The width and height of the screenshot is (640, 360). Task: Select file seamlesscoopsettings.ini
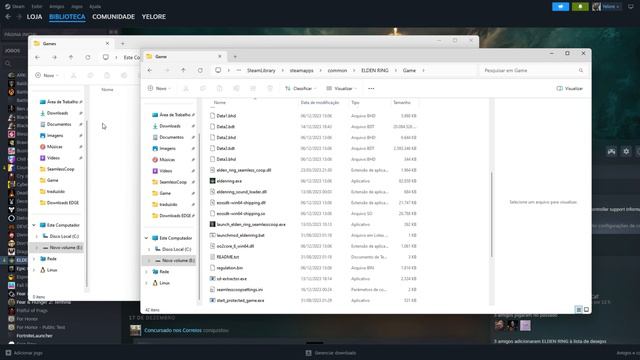coord(240,289)
